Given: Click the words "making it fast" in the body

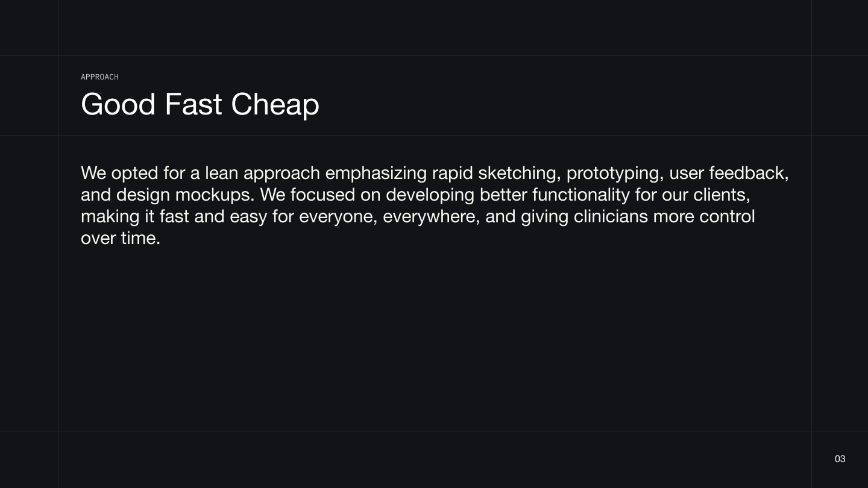Looking at the screenshot, I should [x=134, y=216].
